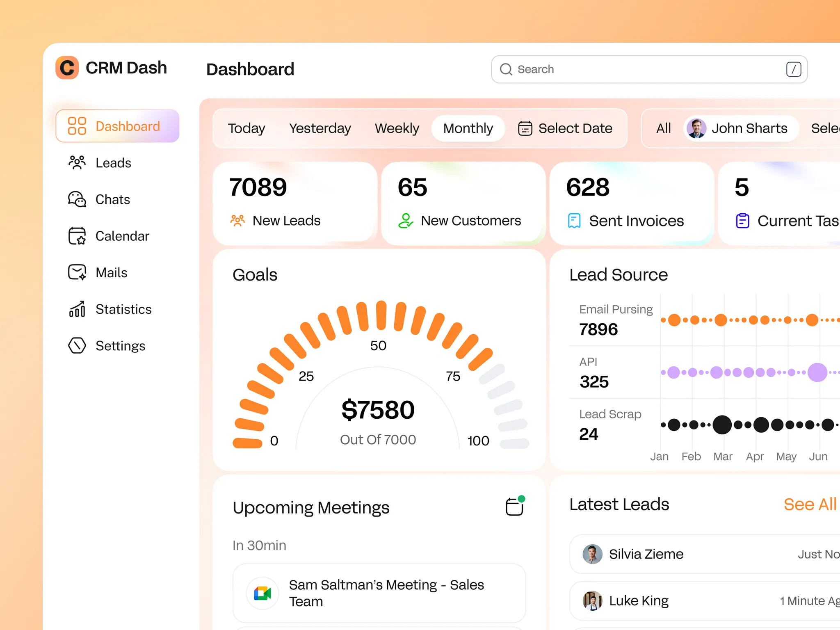The width and height of the screenshot is (840, 630).
Task: Select the Statistics bar chart icon
Action: click(77, 309)
